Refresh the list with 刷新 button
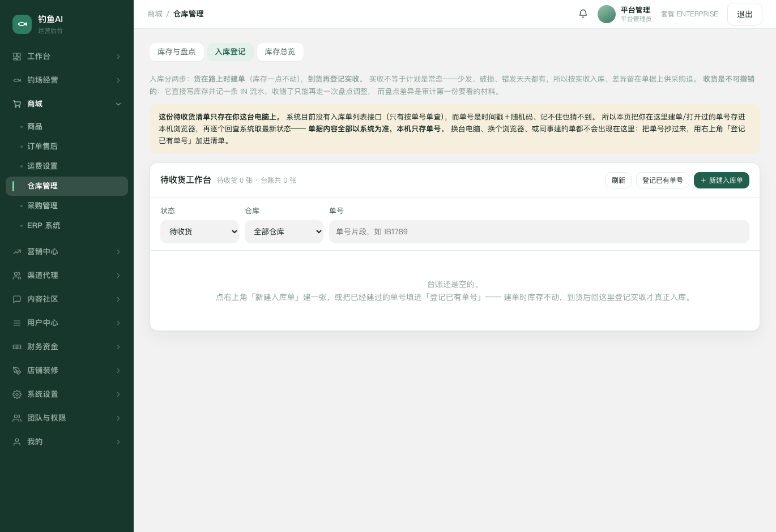The width and height of the screenshot is (776, 532). [619, 181]
